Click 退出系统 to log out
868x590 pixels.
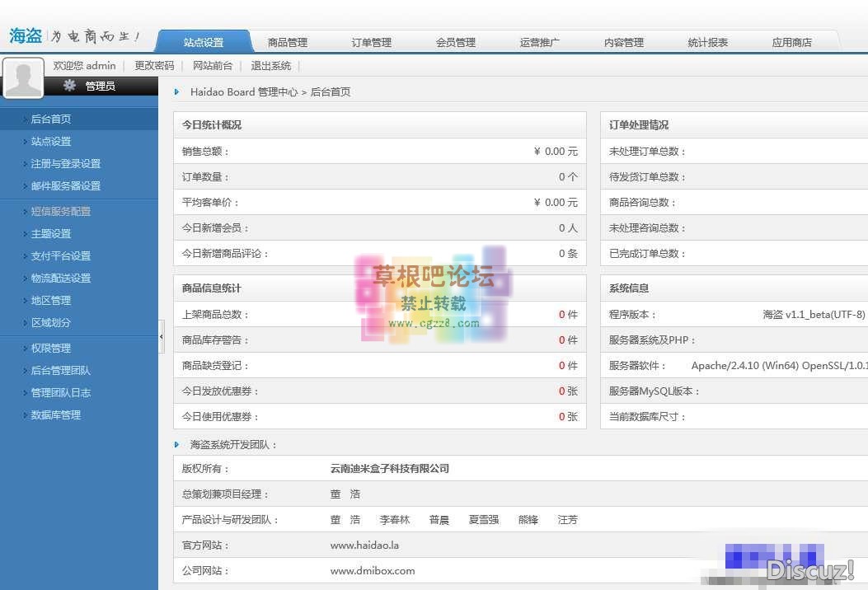pyautogui.click(x=272, y=65)
